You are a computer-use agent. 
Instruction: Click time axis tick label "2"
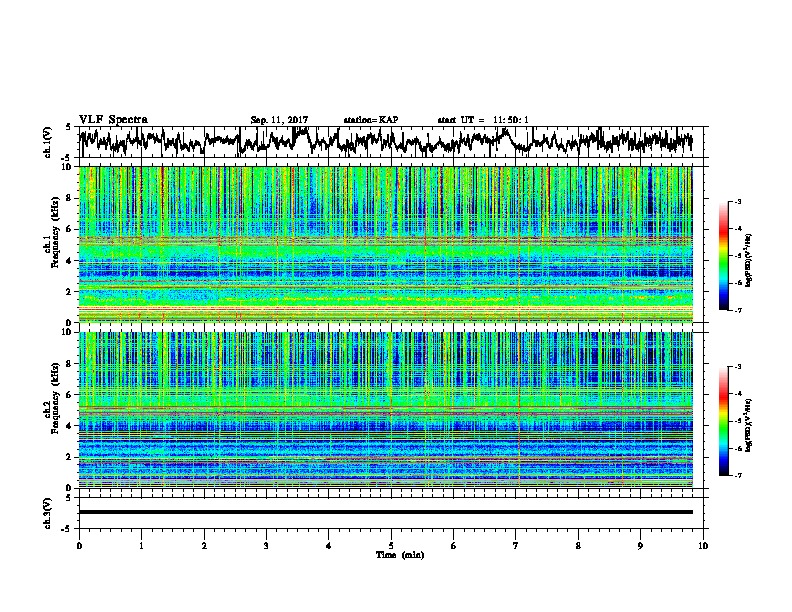tap(204, 546)
